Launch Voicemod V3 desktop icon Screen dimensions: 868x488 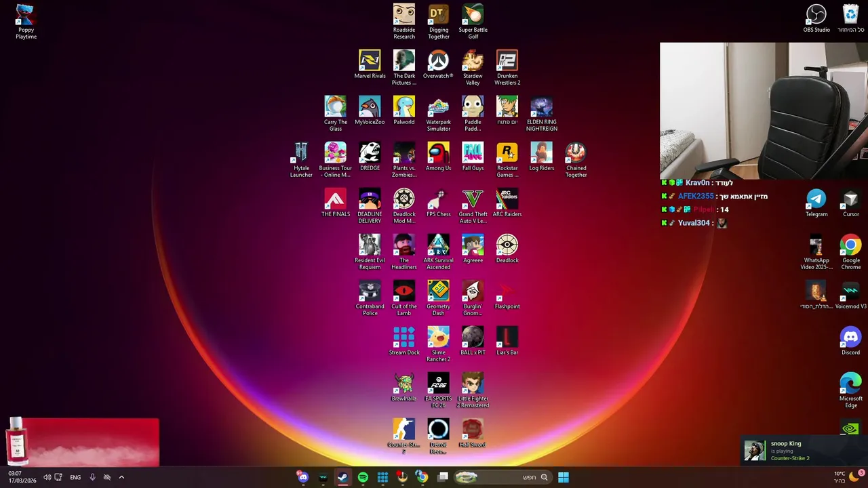pyautogui.click(x=850, y=295)
